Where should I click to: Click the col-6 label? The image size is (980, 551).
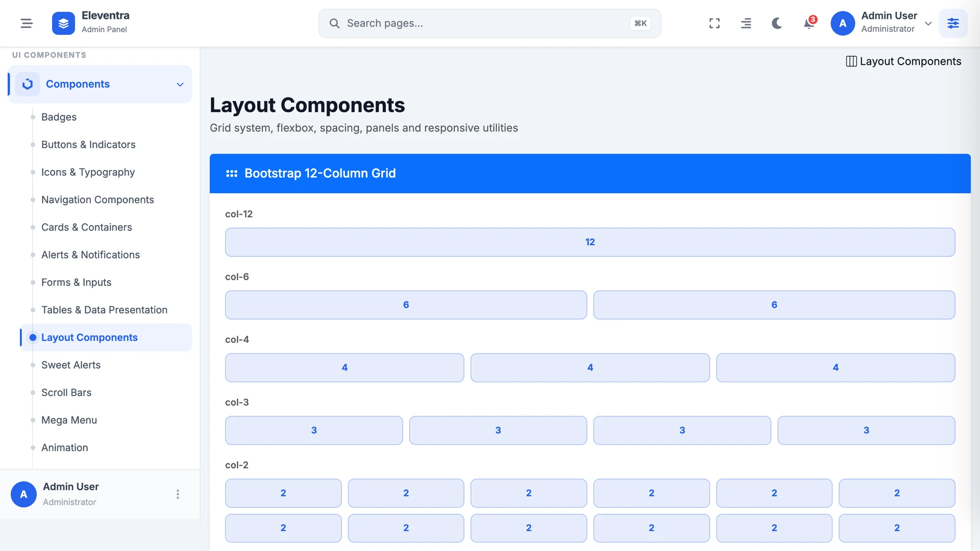point(237,277)
